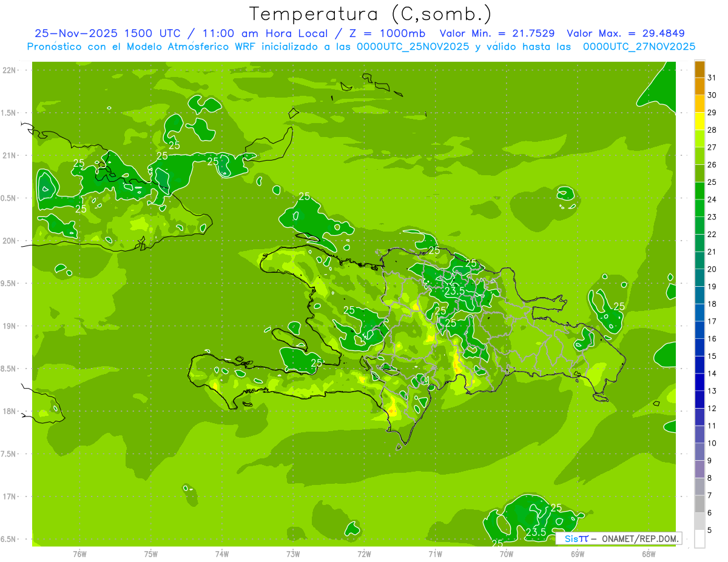
Task: Click the 19N latitude axis label
Action: click(x=9, y=326)
